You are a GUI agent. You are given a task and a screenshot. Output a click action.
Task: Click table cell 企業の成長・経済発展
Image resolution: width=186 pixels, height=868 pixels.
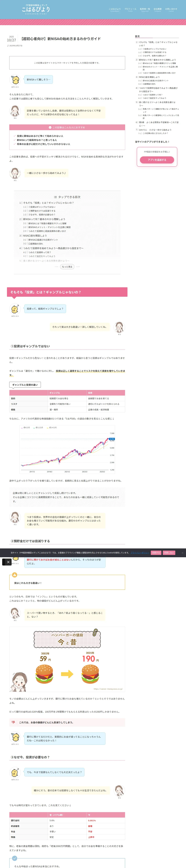pos(106,409)
